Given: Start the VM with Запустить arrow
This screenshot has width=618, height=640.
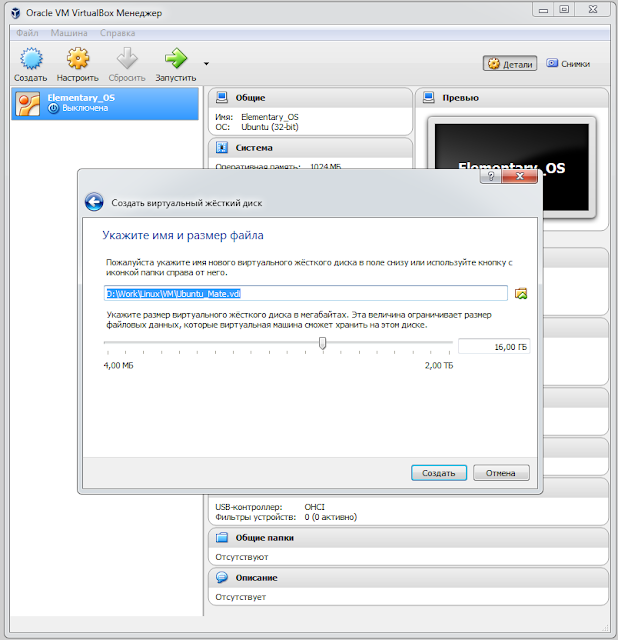Looking at the screenshot, I should coord(176,59).
